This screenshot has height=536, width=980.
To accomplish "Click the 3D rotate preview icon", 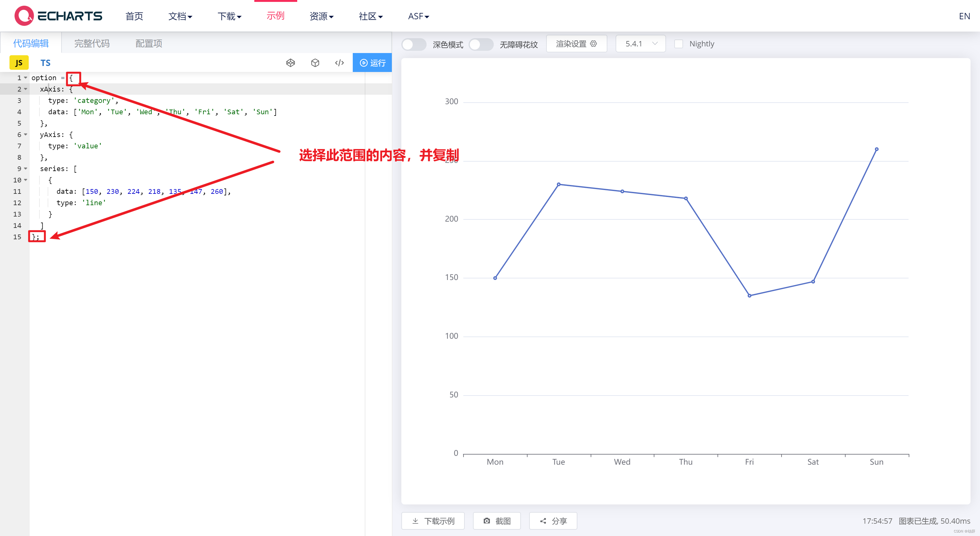I will point(315,62).
